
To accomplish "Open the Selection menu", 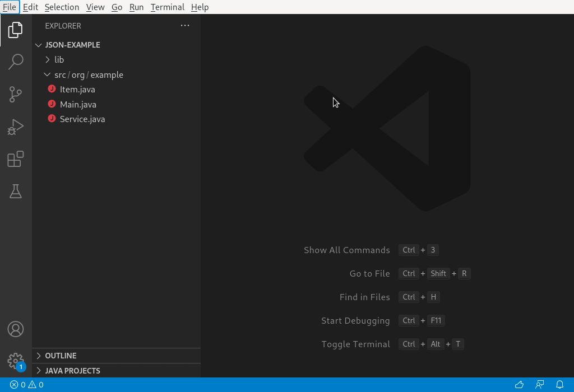I will (x=62, y=7).
